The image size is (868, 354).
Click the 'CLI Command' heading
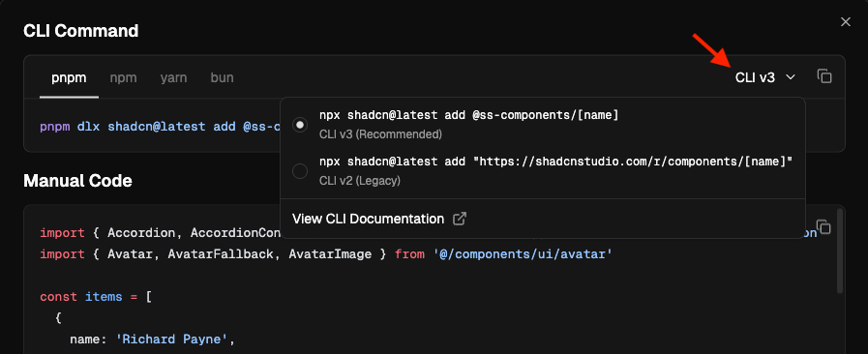click(81, 31)
